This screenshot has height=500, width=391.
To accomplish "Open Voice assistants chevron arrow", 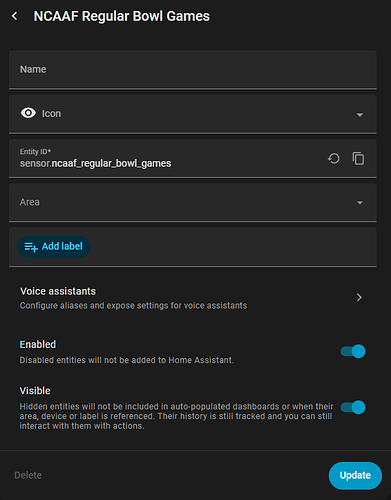I will 359,297.
